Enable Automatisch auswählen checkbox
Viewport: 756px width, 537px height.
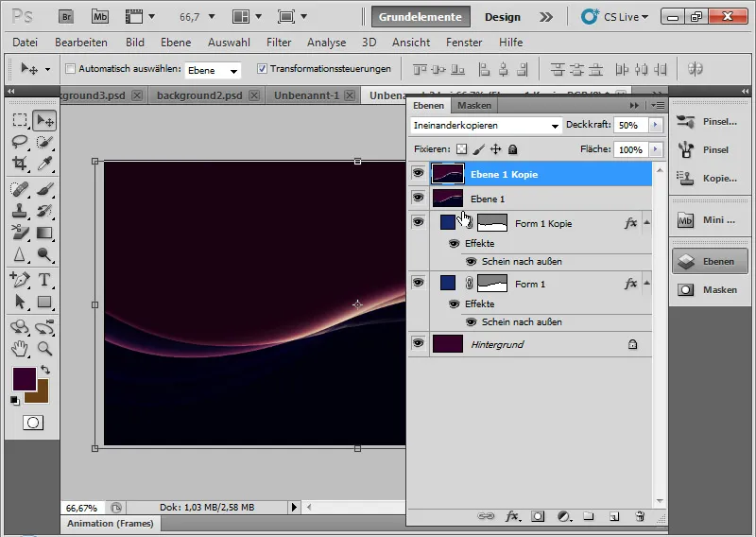point(70,68)
